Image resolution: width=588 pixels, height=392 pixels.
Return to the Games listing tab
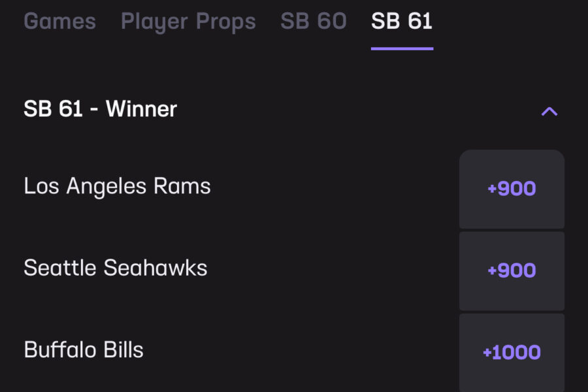(59, 22)
